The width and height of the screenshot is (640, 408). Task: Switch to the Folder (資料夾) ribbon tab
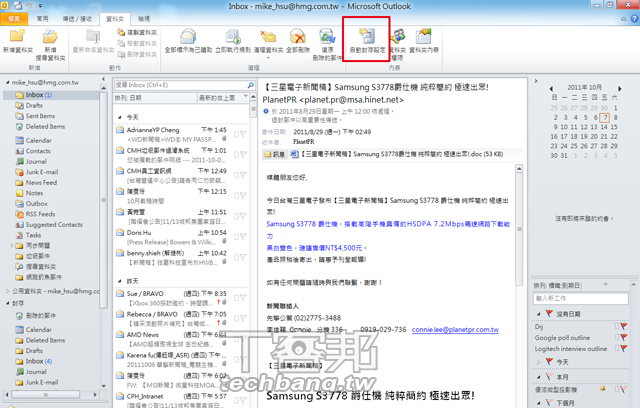(x=115, y=19)
